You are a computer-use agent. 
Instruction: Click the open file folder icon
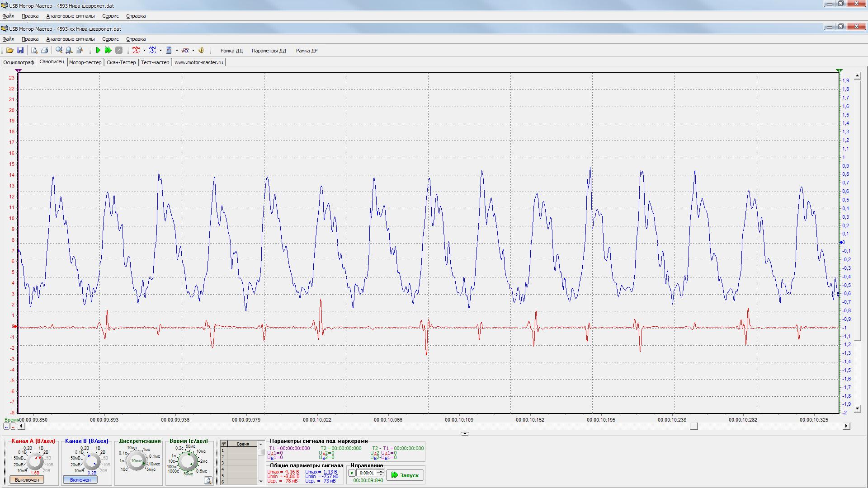click(9, 50)
